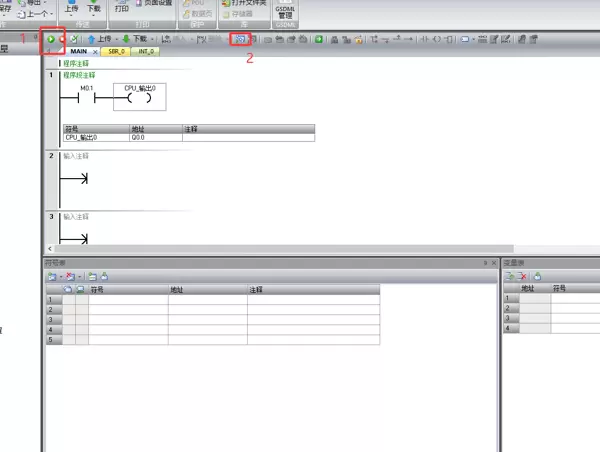Click the green RUN button in toolbar

[x=50, y=39]
